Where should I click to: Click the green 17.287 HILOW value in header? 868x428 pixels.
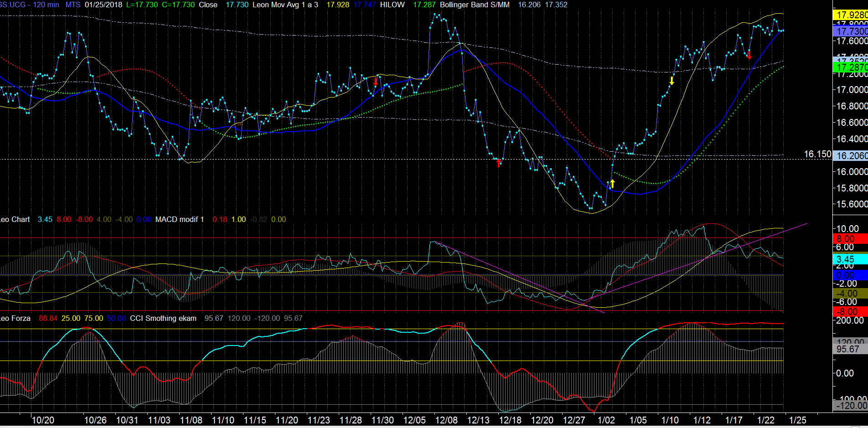coord(424,5)
